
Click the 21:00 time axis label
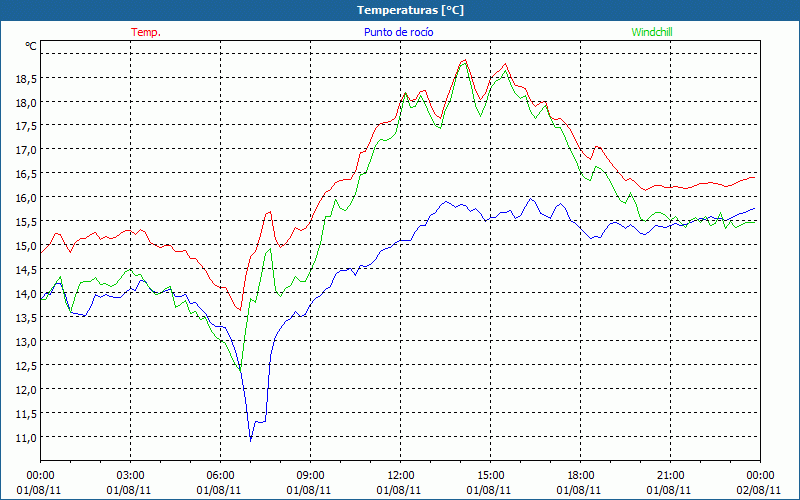pyautogui.click(x=670, y=476)
